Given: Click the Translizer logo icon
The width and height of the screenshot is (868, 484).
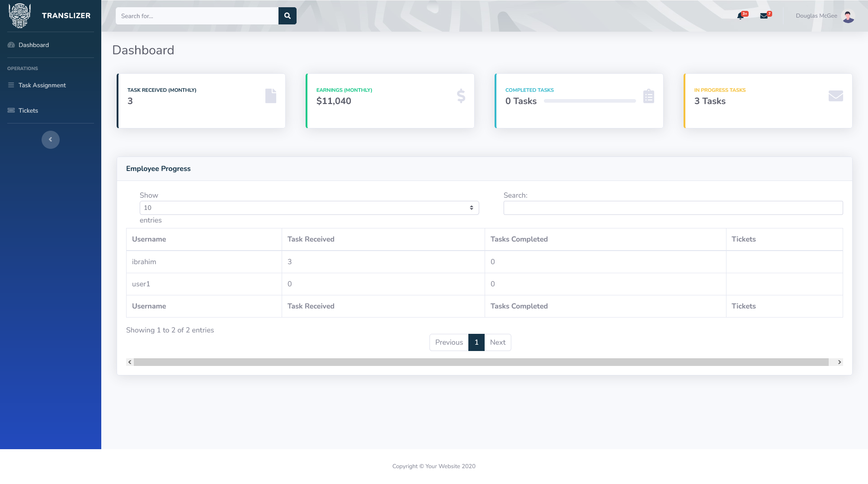Looking at the screenshot, I should (x=19, y=16).
